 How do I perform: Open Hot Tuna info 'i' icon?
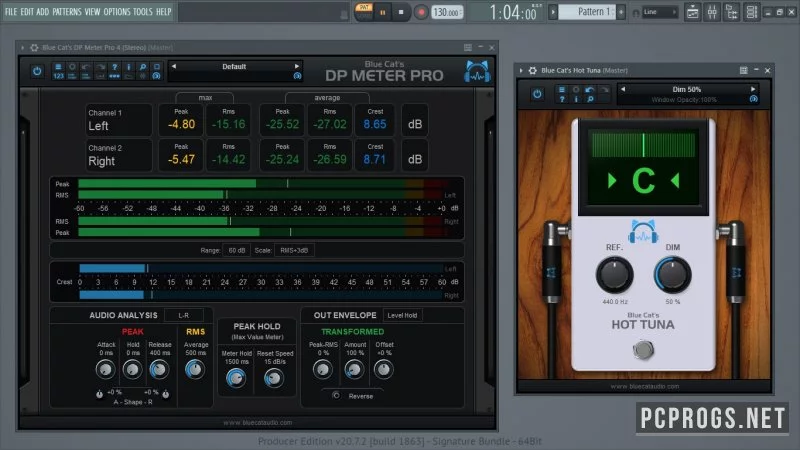576,99
